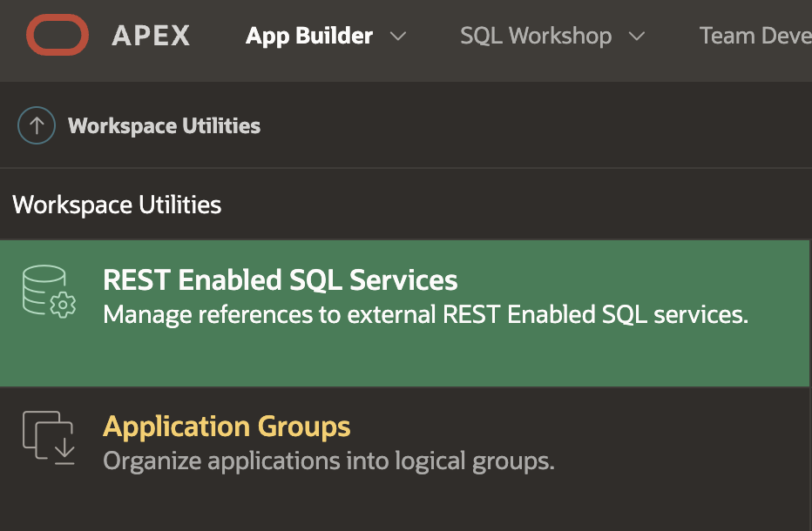Click the APEX home text

151,36
